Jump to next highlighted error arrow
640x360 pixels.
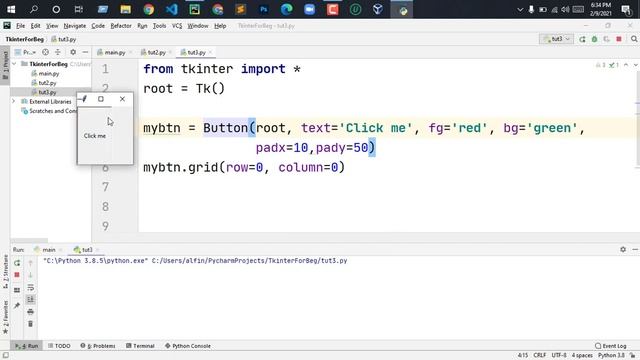636,65
